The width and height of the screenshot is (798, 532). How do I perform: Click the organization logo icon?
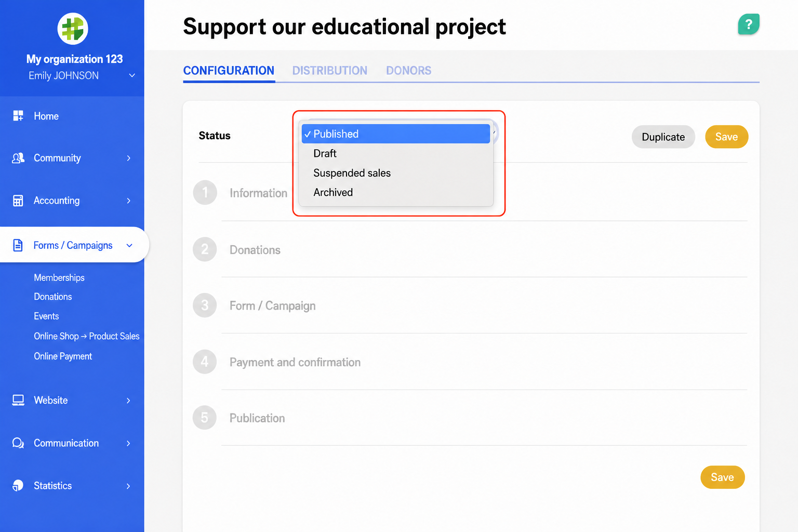tap(72, 29)
